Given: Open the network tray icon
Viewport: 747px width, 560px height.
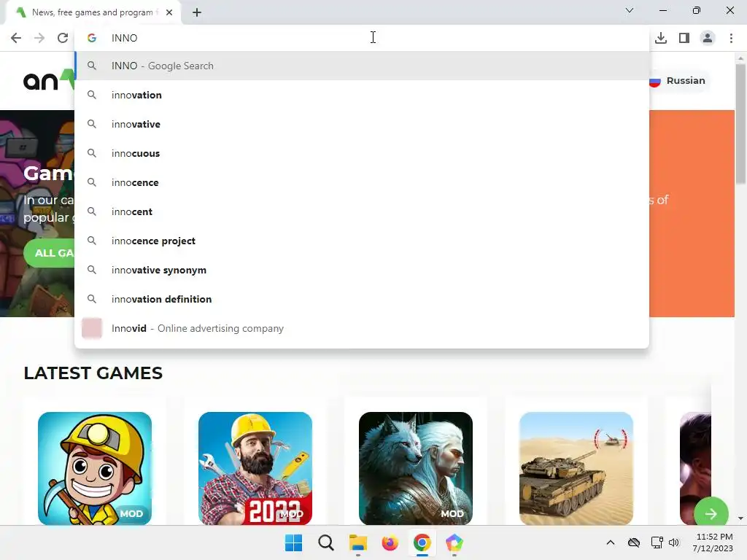Looking at the screenshot, I should pyautogui.click(x=657, y=542).
